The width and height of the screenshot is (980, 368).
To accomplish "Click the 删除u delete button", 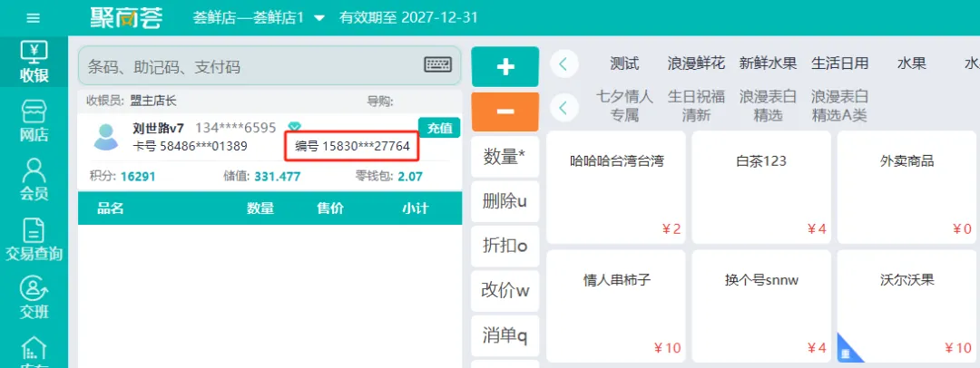I will [505, 202].
